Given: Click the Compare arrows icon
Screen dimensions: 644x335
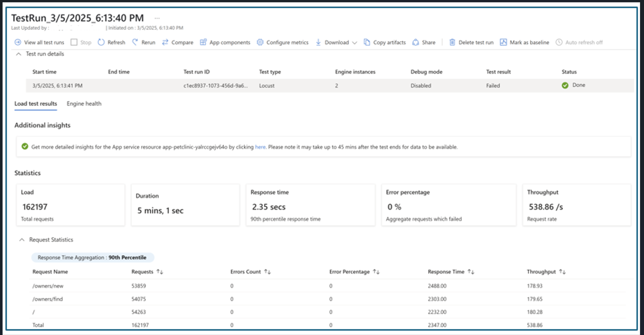Looking at the screenshot, I should (x=165, y=42).
